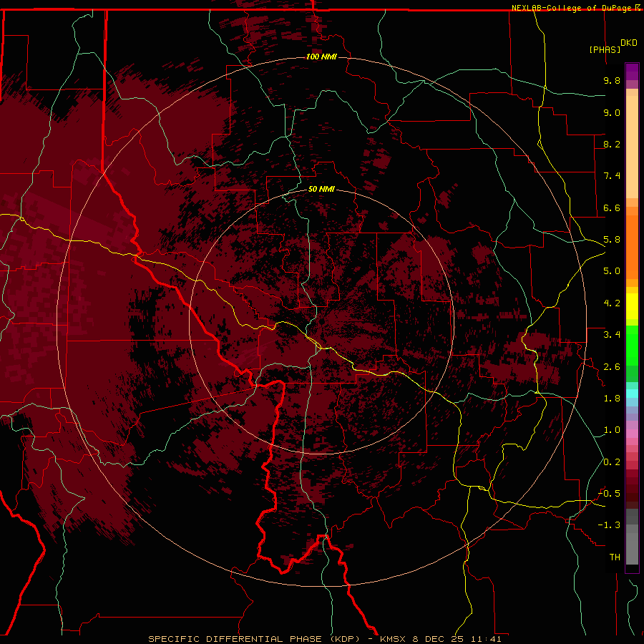Viewport: 644px width, 644px height.
Task: Click the cyan segment of the color bar
Action: pos(632,394)
